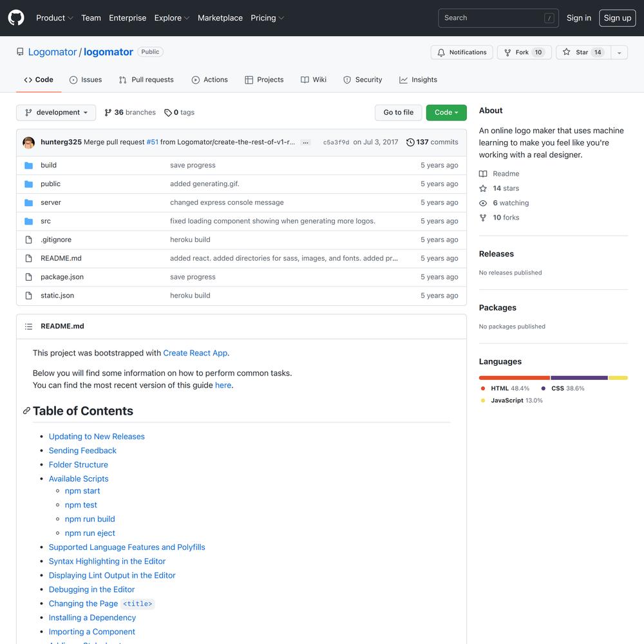This screenshot has height=644, width=644.
Task: Expand the commit message ellipsis button
Action: (305, 142)
